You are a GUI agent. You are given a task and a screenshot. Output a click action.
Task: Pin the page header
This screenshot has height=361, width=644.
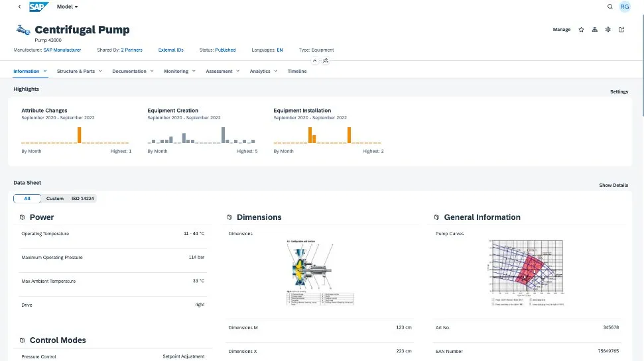point(326,60)
